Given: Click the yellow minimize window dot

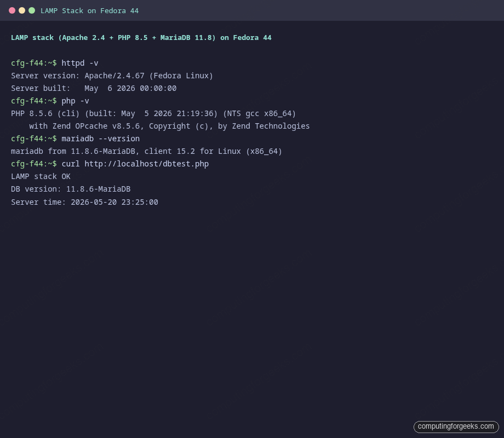Looking at the screenshot, I should click(22, 10).
